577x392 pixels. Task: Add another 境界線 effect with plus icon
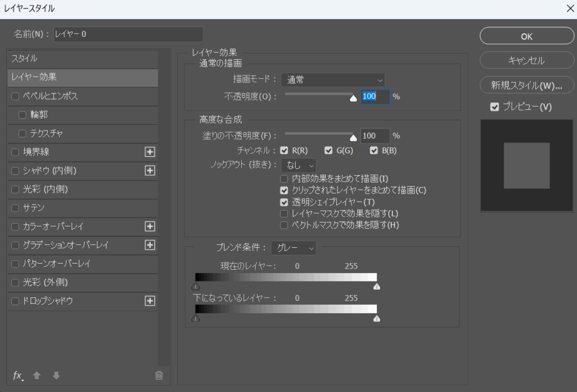[x=150, y=152]
